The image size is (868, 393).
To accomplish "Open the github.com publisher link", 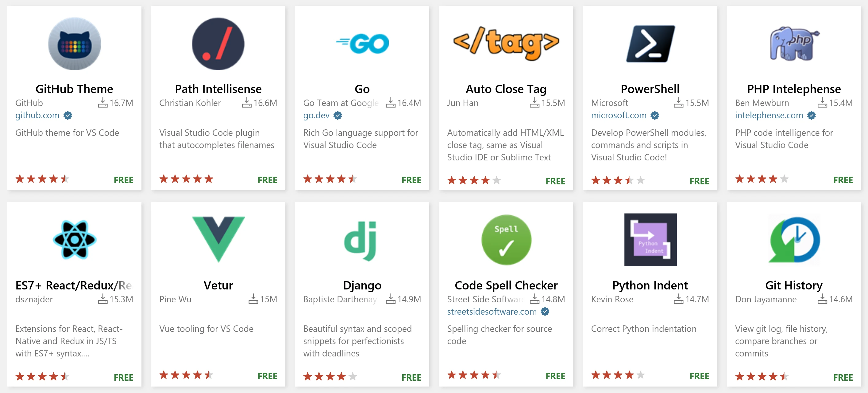I will 37,115.
